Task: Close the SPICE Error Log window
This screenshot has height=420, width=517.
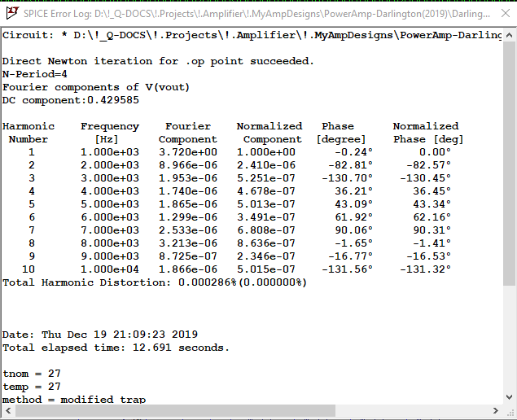Action: pyautogui.click(x=506, y=14)
